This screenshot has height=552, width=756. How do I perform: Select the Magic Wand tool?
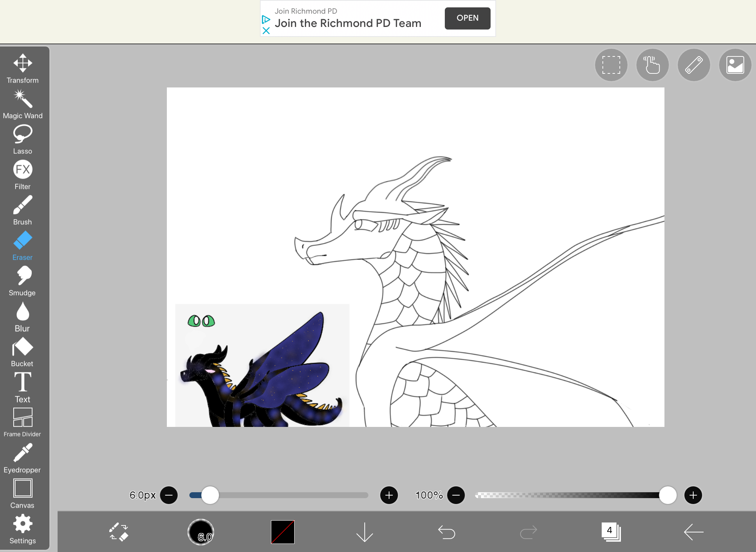23,104
